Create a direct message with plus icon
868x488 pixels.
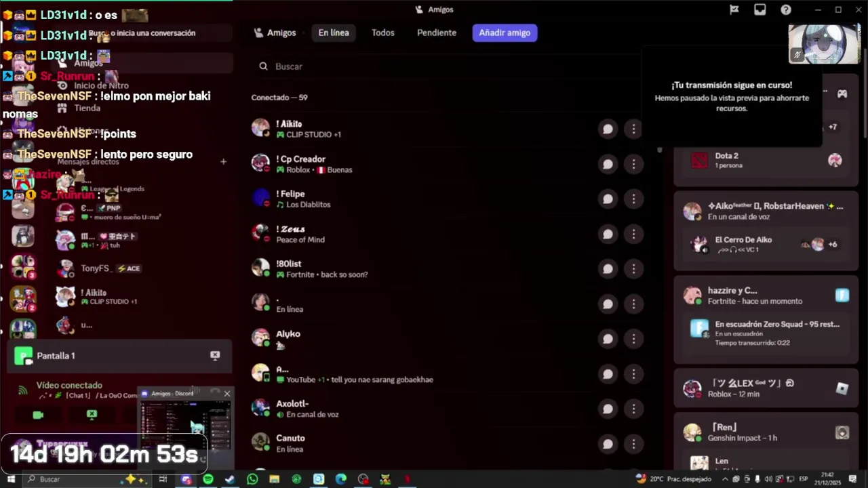[x=223, y=161]
